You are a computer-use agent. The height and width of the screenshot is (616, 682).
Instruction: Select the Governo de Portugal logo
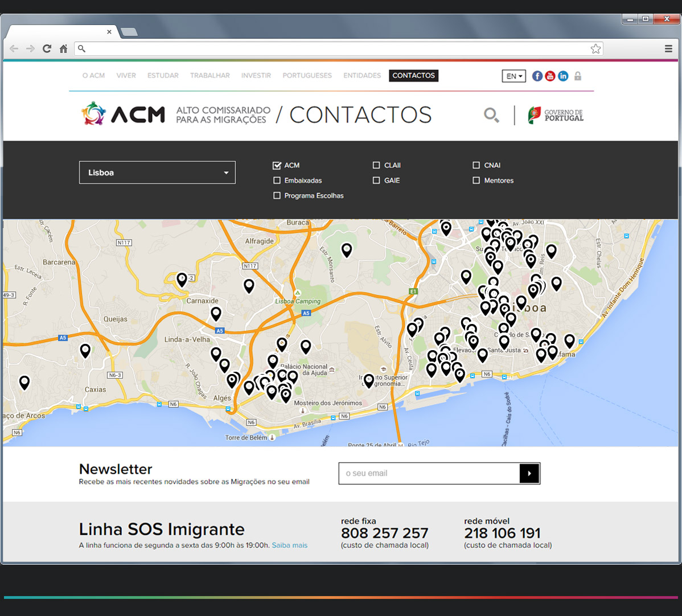555,114
